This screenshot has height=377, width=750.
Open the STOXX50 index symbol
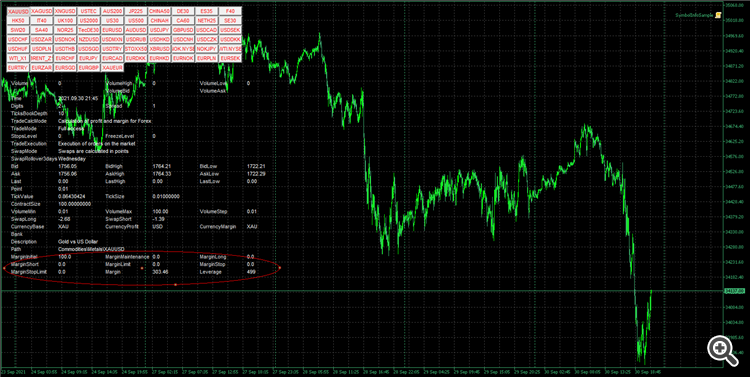coord(135,49)
